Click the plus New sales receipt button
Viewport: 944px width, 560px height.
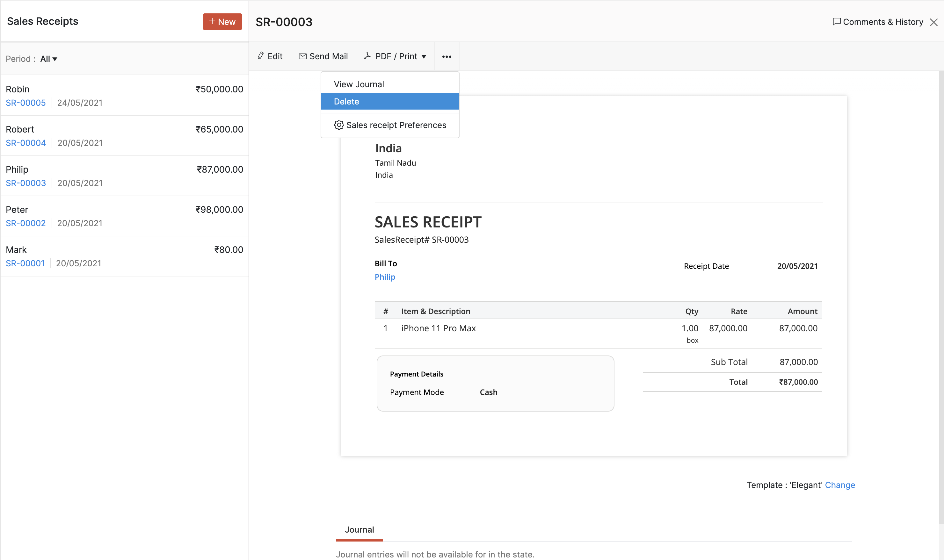[222, 22]
